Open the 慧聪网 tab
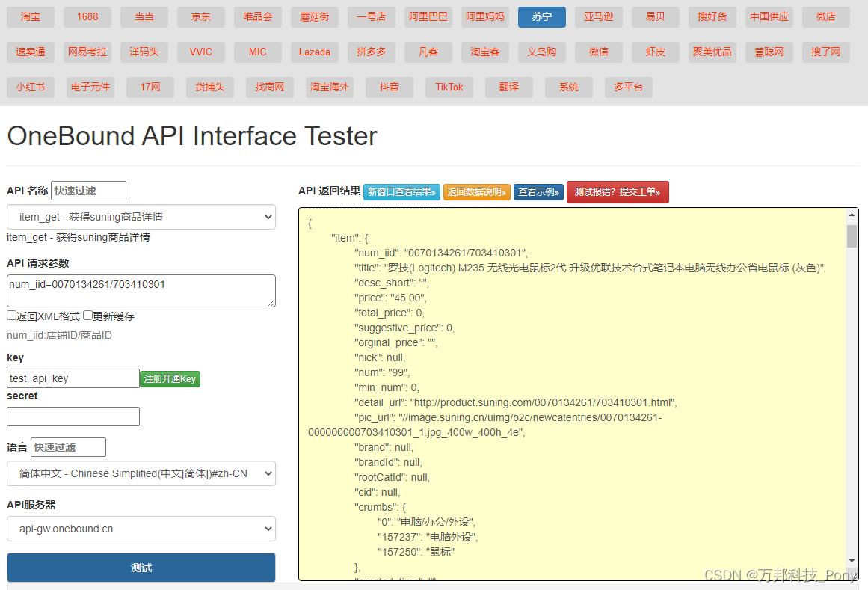 coord(769,52)
